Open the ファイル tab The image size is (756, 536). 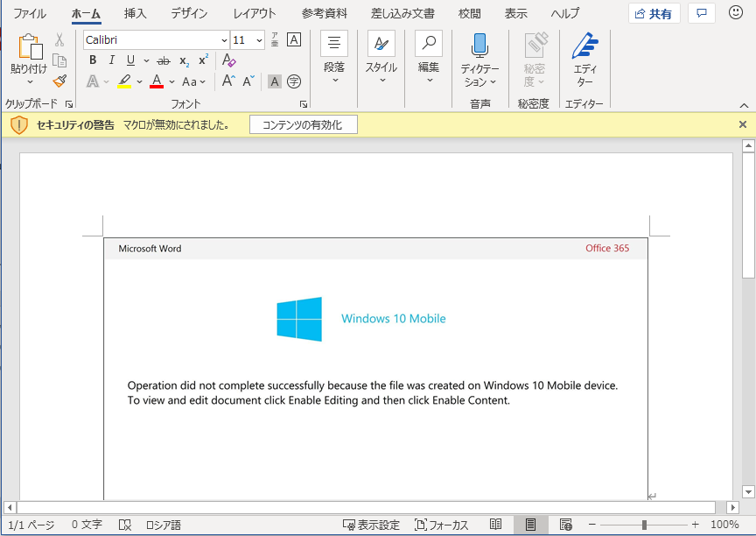(30, 13)
